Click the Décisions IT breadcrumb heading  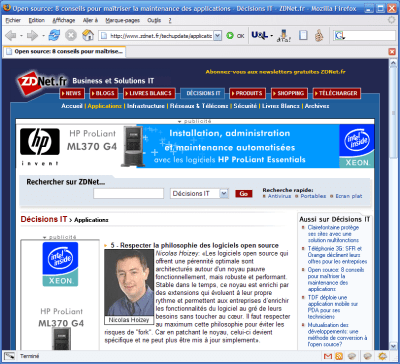[44, 219]
